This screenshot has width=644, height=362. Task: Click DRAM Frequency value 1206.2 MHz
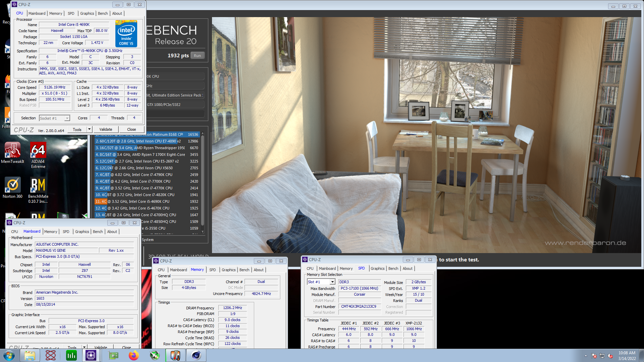233,308
